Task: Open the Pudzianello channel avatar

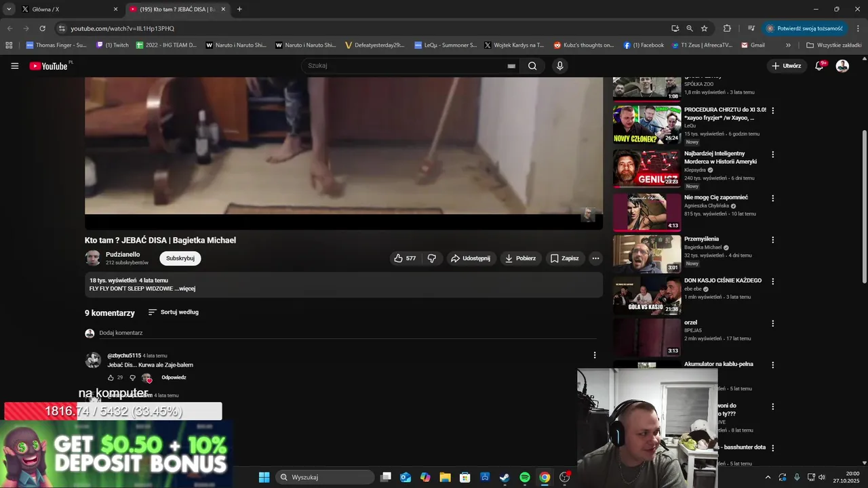Action: 93,258
